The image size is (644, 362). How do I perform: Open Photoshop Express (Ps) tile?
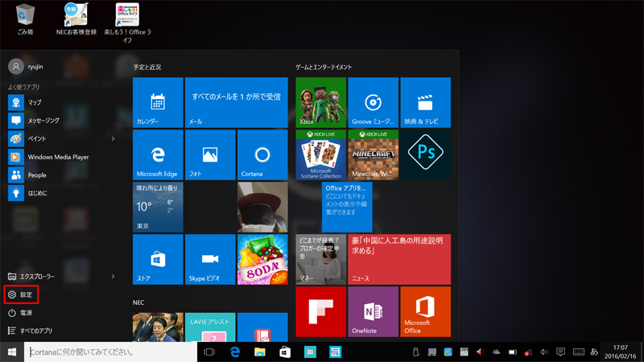pyautogui.click(x=426, y=154)
